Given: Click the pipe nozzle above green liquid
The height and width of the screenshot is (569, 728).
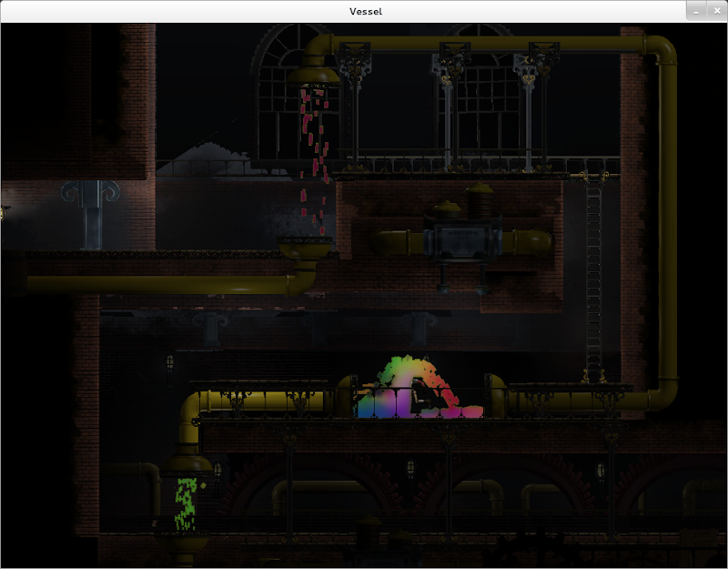Looking at the screenshot, I should click(186, 465).
